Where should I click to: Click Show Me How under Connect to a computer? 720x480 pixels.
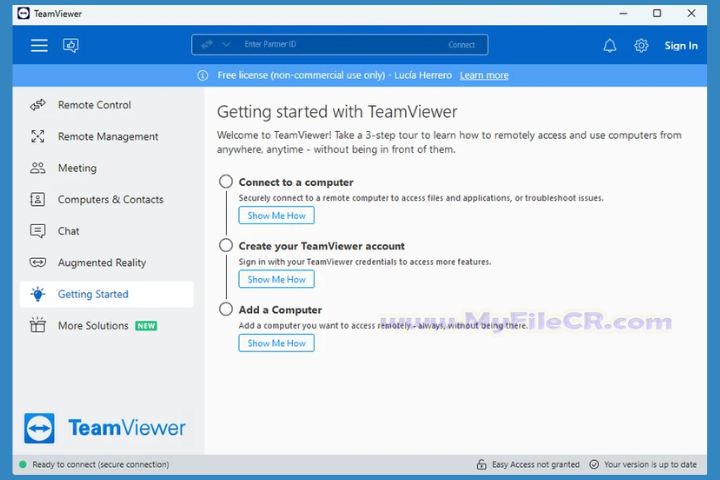pos(276,215)
